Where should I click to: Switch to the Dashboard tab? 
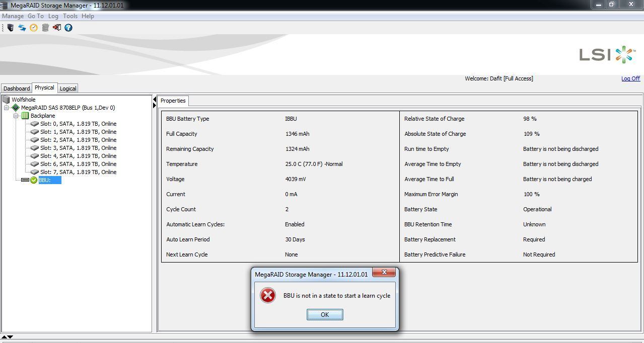pyautogui.click(x=17, y=89)
